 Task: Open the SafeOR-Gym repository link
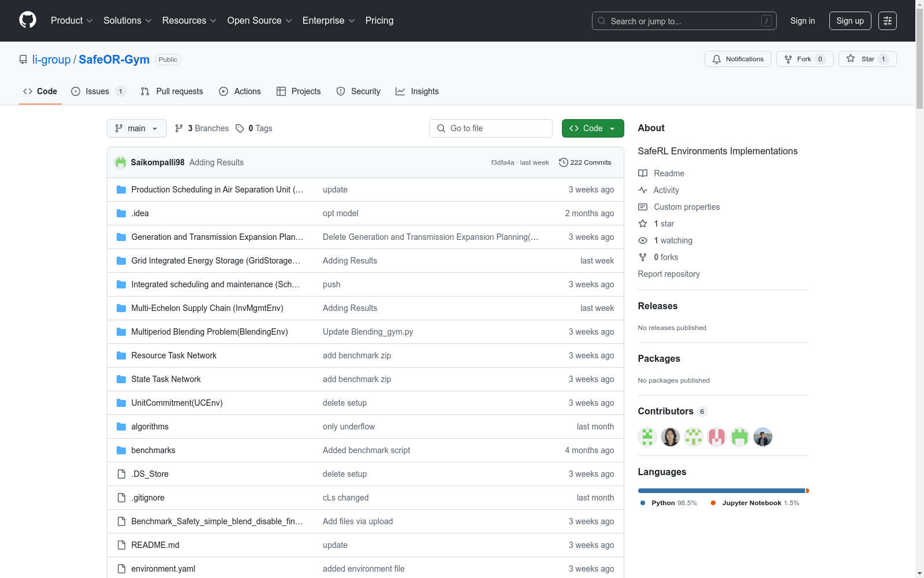click(114, 60)
